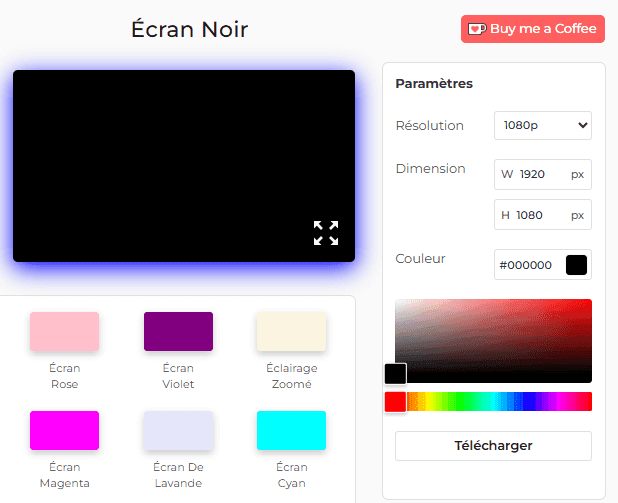Select the Éclairage Zoomé cream thumbnail

click(292, 331)
